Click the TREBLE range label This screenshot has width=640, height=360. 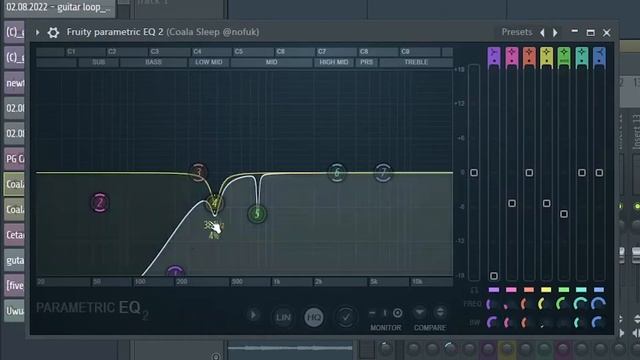416,62
